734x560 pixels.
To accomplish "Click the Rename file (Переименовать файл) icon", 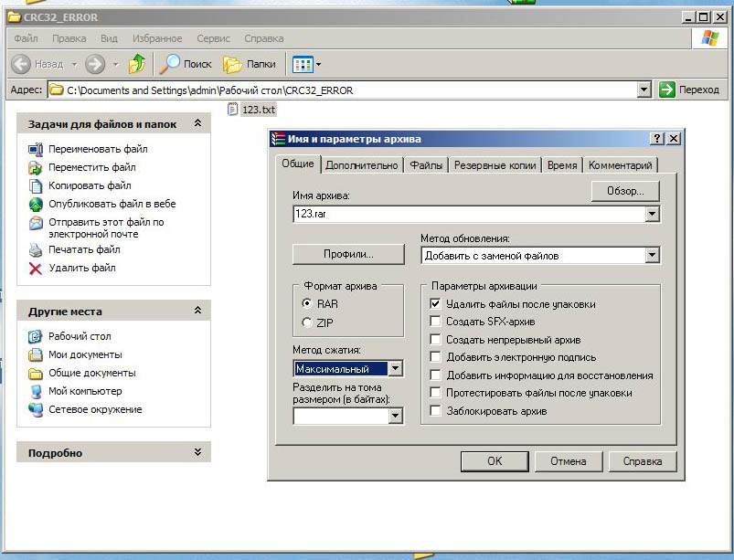I will 36,149.
